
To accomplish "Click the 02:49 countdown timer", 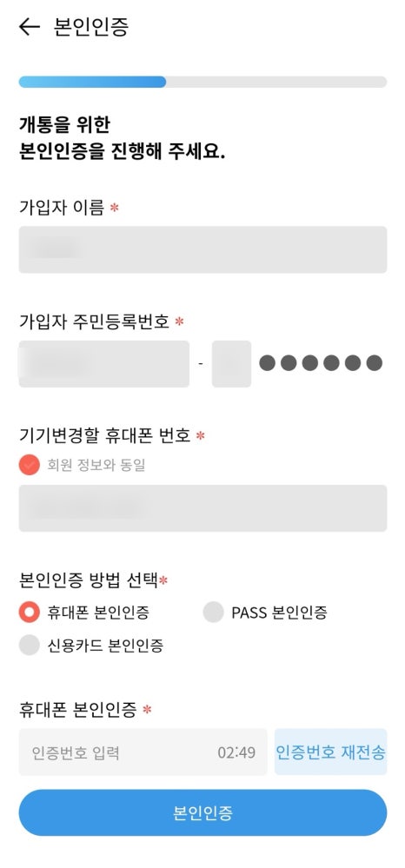I will 236,752.
